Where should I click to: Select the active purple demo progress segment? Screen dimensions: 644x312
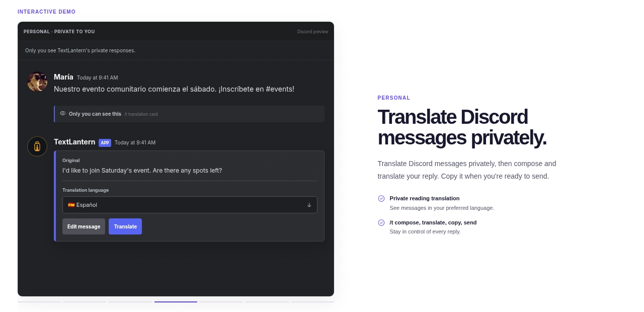pyautogui.click(x=176, y=302)
